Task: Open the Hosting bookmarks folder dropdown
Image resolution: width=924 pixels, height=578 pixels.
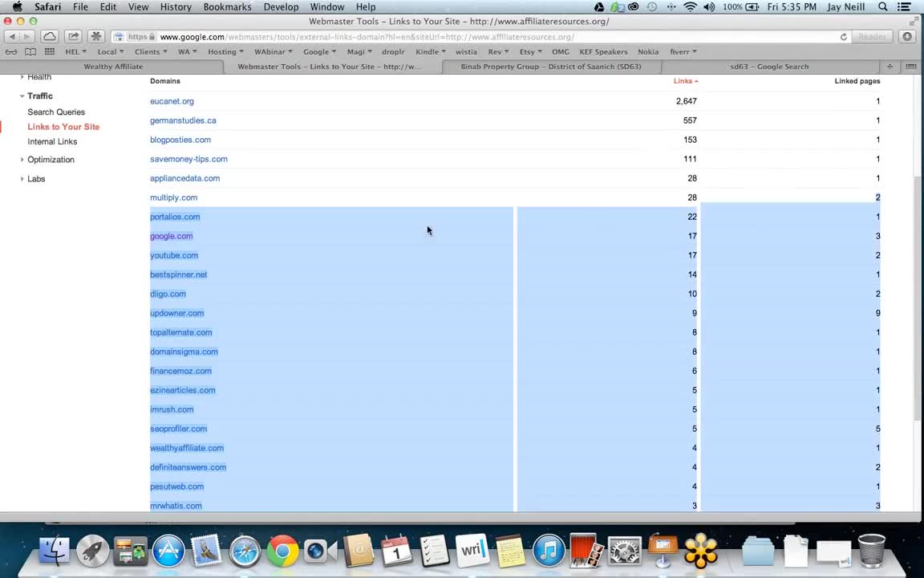Action: point(225,52)
